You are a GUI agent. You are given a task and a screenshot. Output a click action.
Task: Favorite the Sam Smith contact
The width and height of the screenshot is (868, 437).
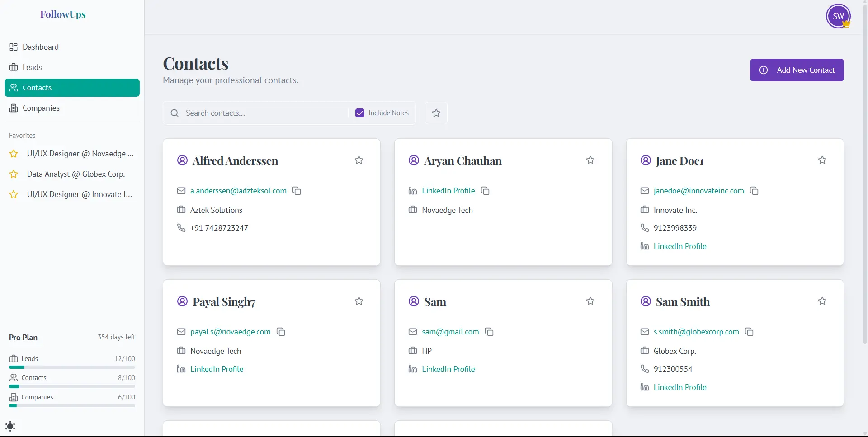click(x=822, y=301)
